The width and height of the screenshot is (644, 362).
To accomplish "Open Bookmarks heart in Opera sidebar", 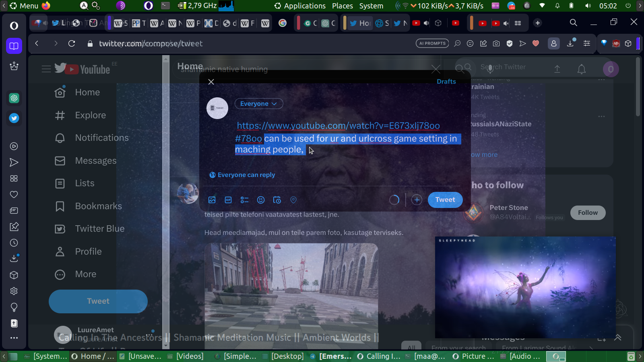I will click(14, 195).
